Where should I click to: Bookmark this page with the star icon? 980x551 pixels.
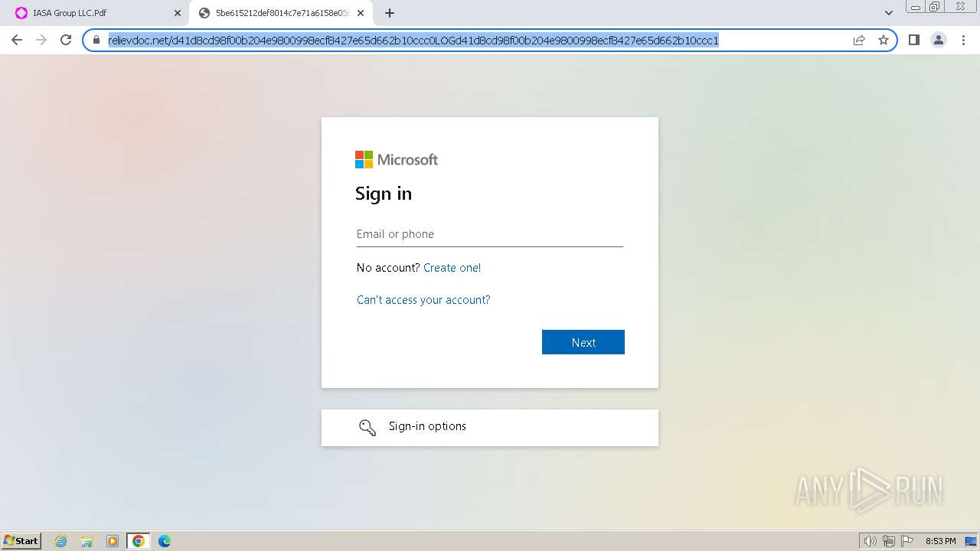pos(884,40)
